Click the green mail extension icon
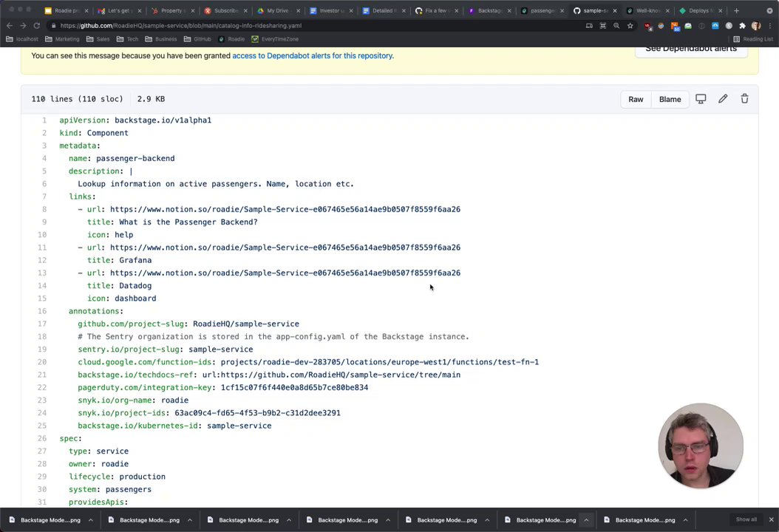 point(688,26)
